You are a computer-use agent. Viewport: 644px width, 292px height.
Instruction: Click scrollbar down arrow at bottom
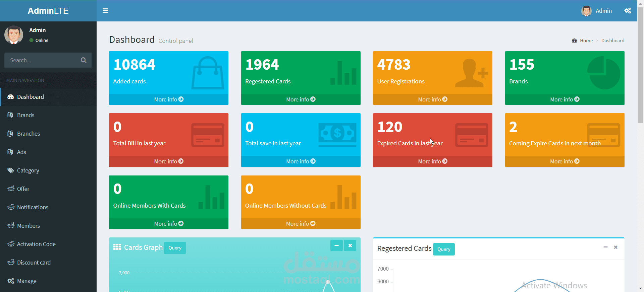click(x=640, y=288)
